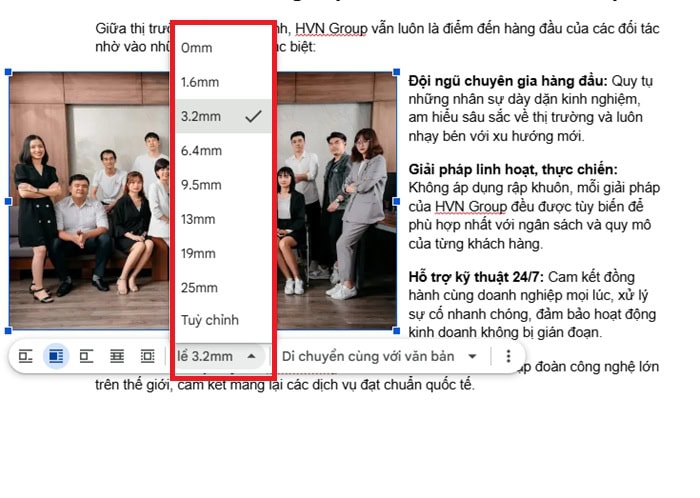Choose the 13mm margin option
Screen dimensions: 700x498
coord(223,219)
